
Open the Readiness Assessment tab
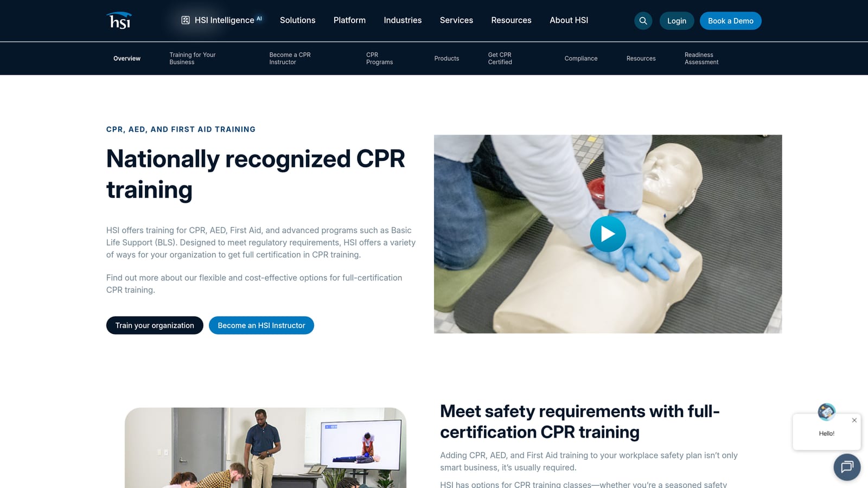coord(701,59)
